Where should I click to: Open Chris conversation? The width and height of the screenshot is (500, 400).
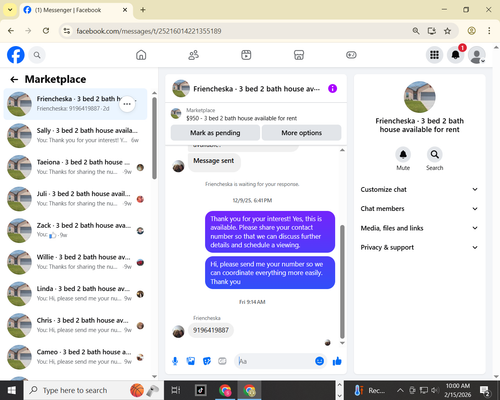pyautogui.click(x=75, y=325)
